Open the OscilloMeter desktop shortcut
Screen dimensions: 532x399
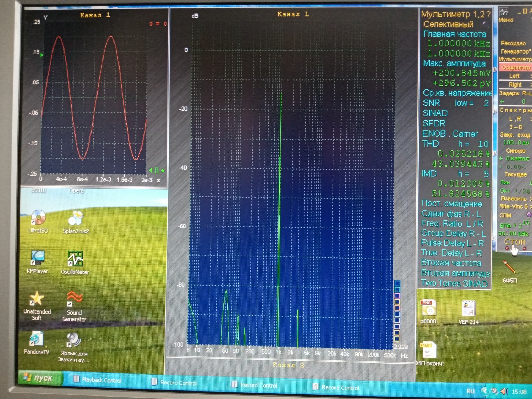[x=75, y=259]
